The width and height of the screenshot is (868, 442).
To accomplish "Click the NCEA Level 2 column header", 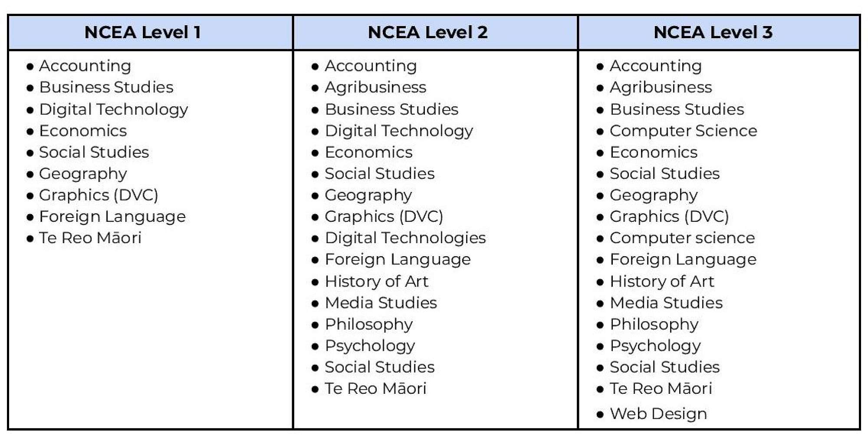I will click(x=427, y=33).
